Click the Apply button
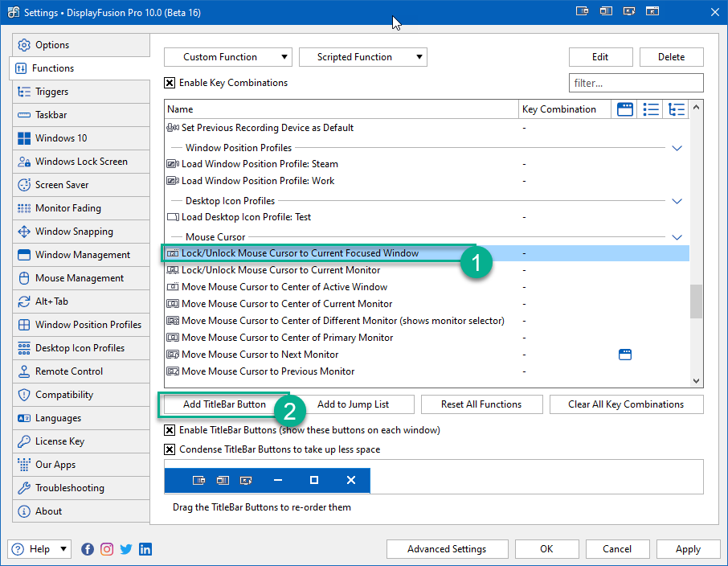728x566 pixels. coord(688,549)
